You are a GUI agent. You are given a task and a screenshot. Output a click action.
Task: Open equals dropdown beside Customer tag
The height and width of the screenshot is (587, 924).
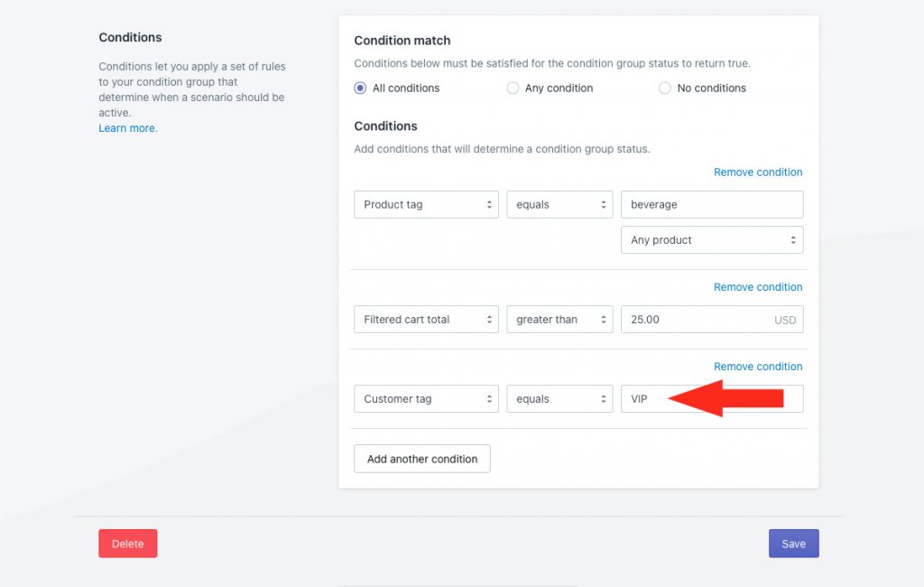[x=559, y=399]
